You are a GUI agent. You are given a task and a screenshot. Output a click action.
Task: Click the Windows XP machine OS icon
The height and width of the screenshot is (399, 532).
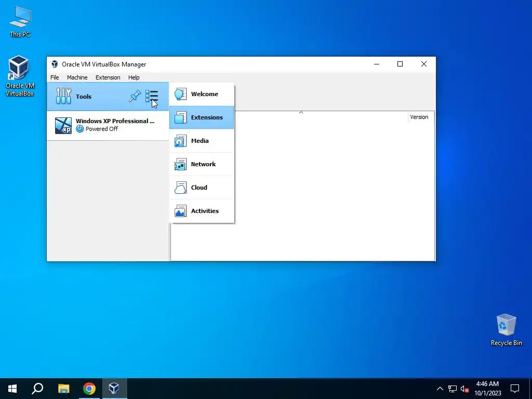(x=63, y=126)
